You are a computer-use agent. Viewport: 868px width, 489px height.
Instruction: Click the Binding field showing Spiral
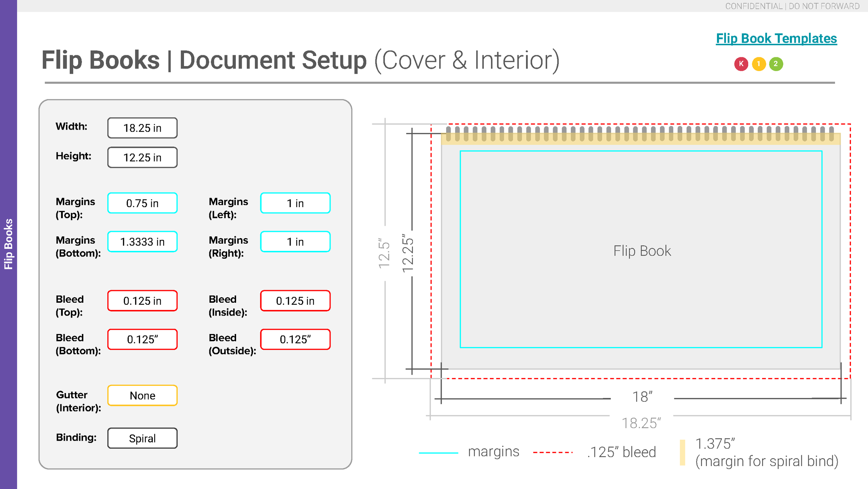point(142,438)
